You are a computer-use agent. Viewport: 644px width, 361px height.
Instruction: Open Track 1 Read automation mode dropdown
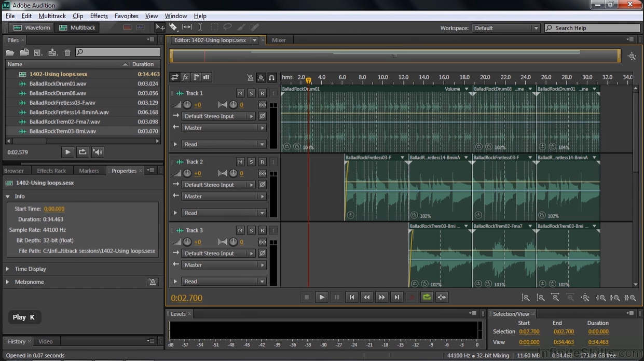(x=223, y=144)
